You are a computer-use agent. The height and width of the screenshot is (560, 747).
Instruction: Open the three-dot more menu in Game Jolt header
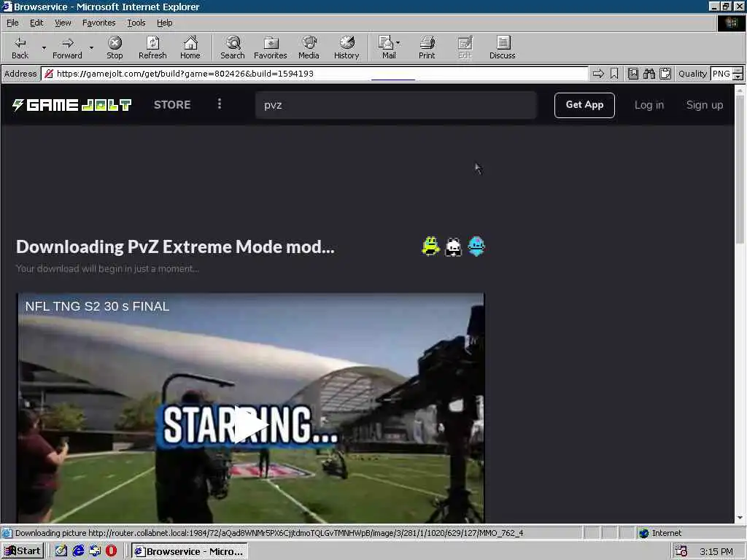(x=219, y=104)
